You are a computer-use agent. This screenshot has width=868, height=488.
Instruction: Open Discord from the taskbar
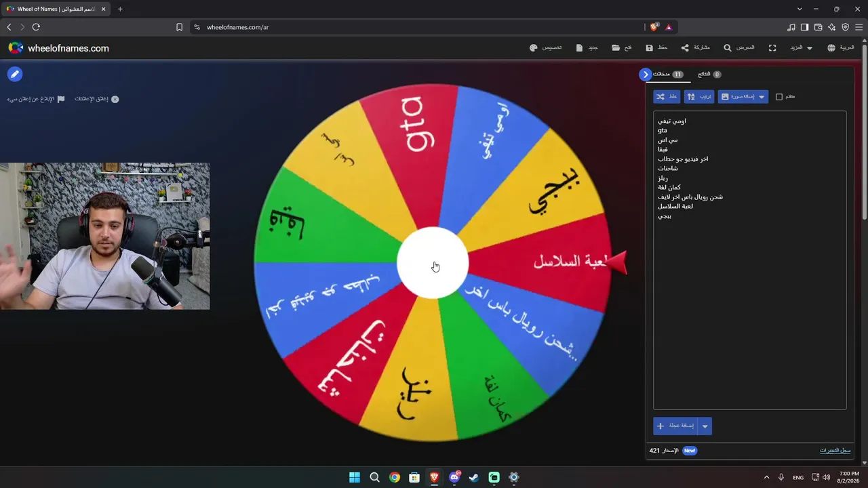coord(454,477)
